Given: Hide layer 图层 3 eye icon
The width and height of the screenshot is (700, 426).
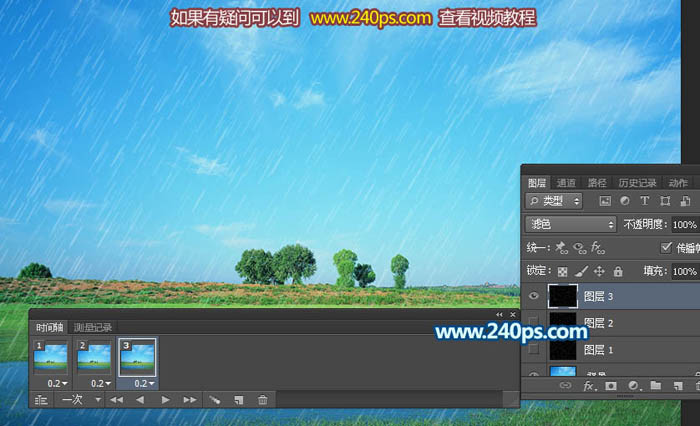Looking at the screenshot, I should pyautogui.click(x=533, y=296).
